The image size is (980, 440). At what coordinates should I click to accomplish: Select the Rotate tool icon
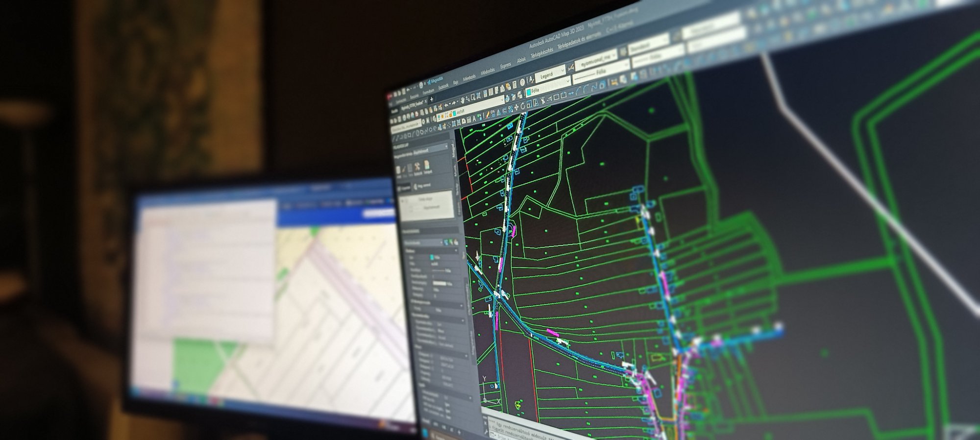tap(522, 105)
